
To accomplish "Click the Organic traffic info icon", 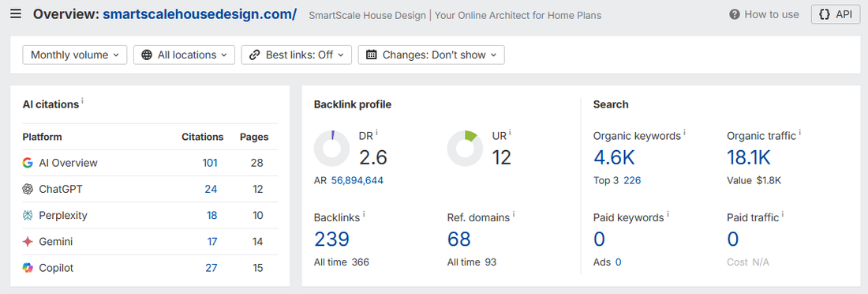I will [x=800, y=133].
